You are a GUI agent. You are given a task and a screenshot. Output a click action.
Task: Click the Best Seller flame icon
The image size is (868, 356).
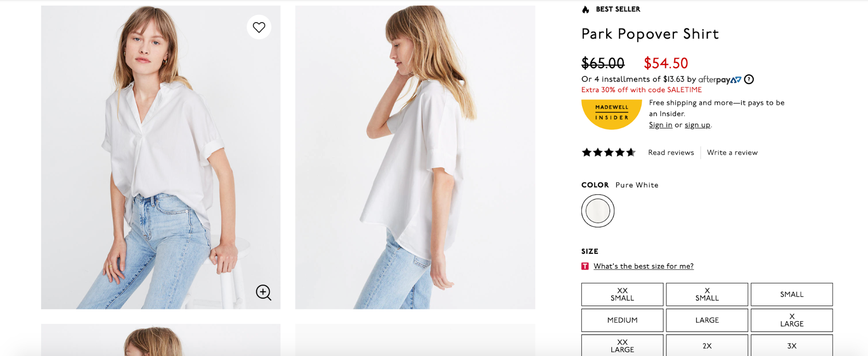coord(586,9)
